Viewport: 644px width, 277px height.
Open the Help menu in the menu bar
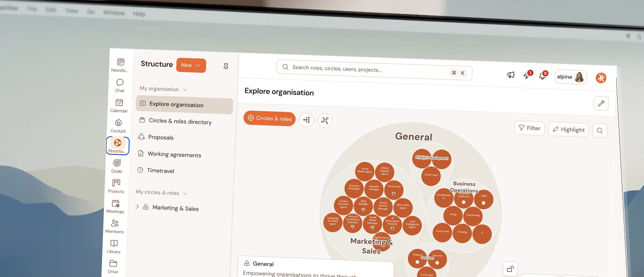139,14
